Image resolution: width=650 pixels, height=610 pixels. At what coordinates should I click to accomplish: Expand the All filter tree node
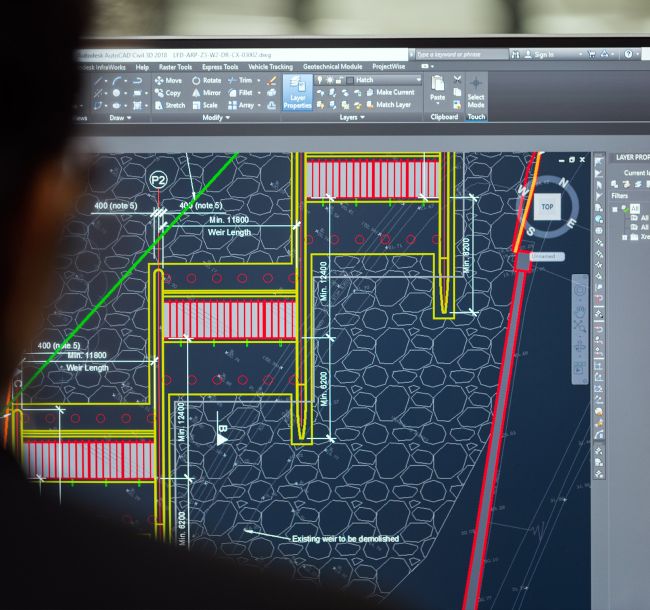617,208
